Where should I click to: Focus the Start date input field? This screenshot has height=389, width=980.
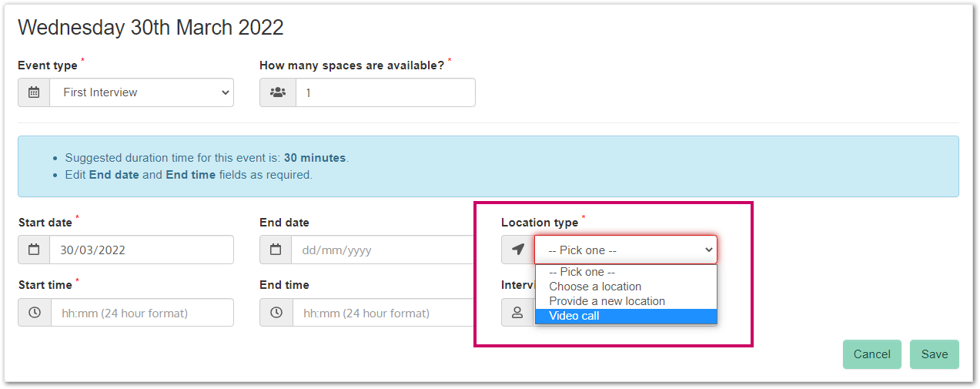click(142, 250)
